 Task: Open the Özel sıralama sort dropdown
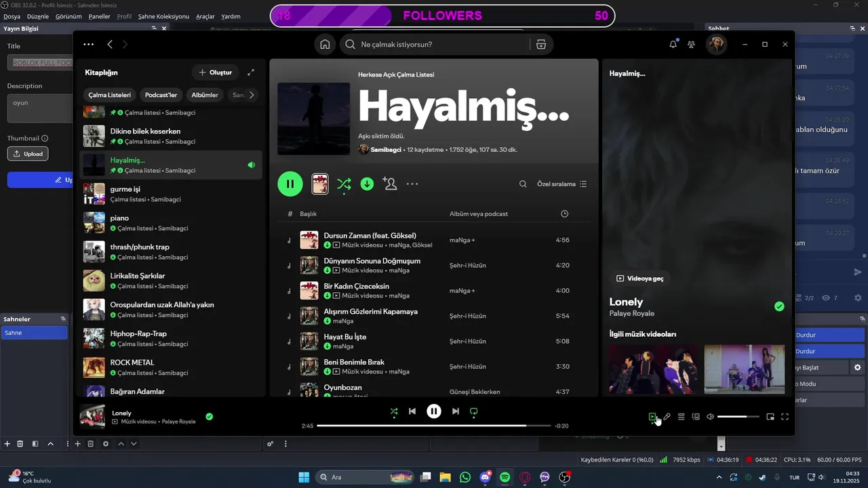pyautogui.click(x=562, y=184)
